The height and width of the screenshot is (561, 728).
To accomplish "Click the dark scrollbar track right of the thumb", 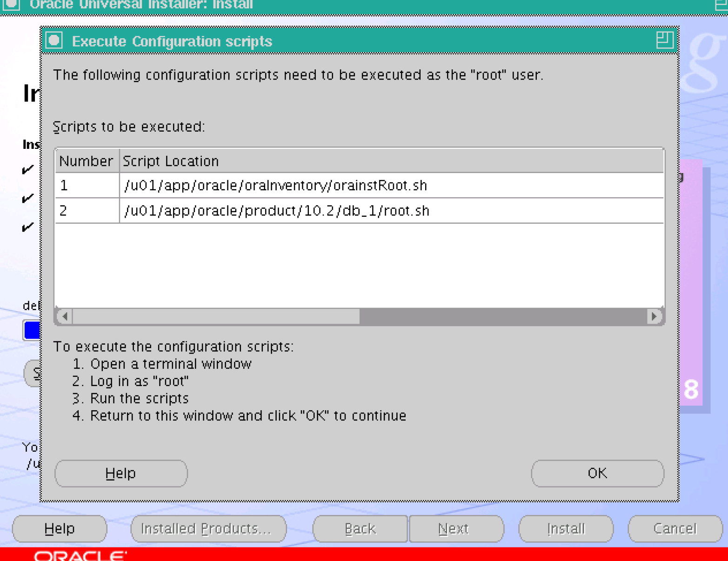I will pos(503,316).
